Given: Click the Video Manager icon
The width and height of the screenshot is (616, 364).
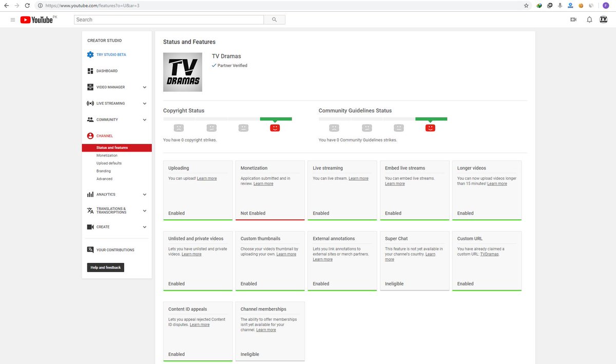Looking at the screenshot, I should click(90, 87).
